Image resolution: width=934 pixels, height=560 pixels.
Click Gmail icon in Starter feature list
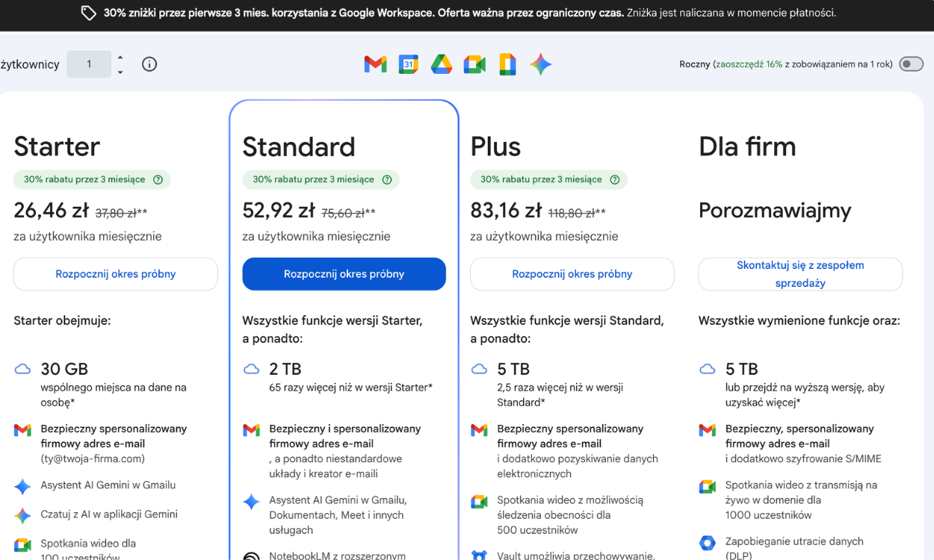tap(22, 430)
